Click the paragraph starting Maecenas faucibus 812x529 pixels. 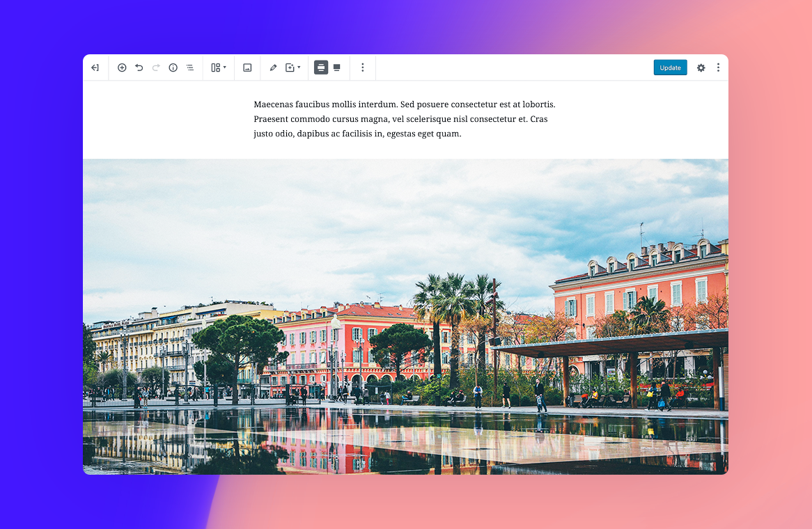coord(405,119)
